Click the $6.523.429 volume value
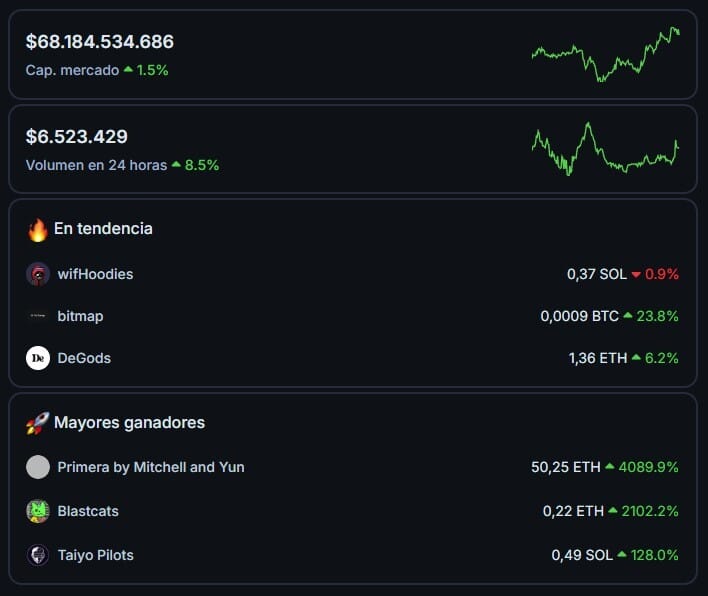The height and width of the screenshot is (596, 708). (x=77, y=137)
